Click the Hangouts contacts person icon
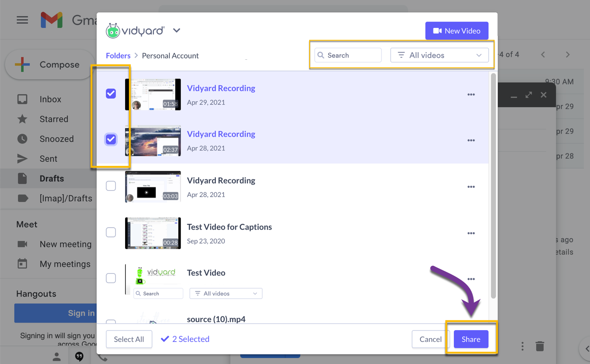Image resolution: width=590 pixels, height=364 pixels. click(x=57, y=357)
